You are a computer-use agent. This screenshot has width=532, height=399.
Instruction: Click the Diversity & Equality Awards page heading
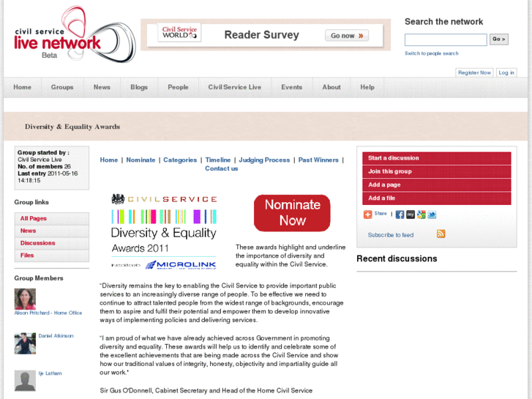72,127
